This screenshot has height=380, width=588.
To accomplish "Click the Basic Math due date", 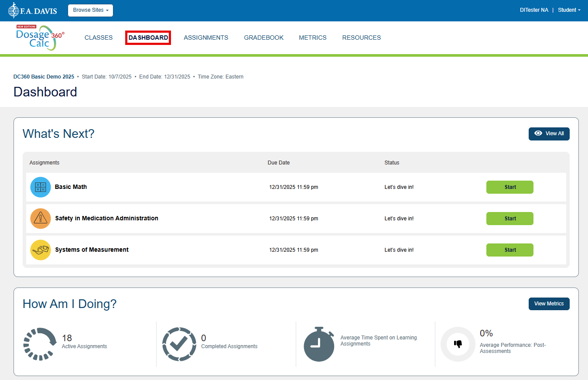I will pos(294,187).
